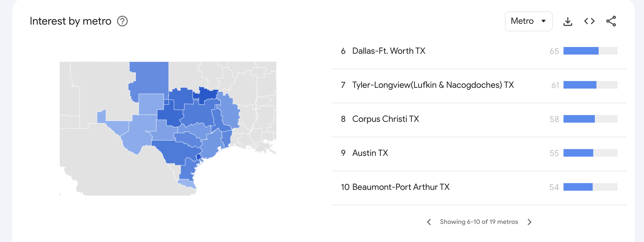Click the Corpus Christi TX row

tap(385, 119)
